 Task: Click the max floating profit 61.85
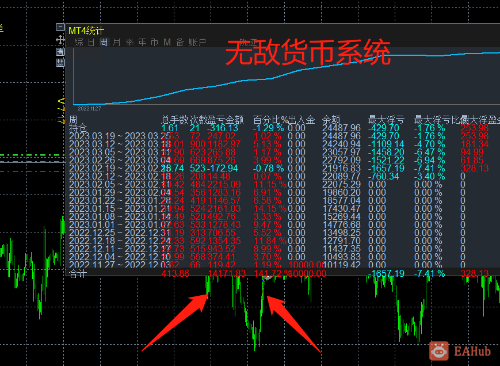click(x=472, y=160)
